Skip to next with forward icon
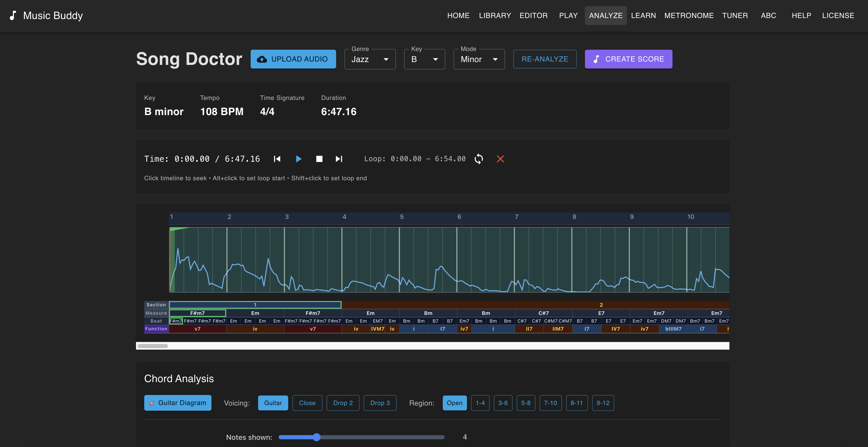 pos(339,159)
